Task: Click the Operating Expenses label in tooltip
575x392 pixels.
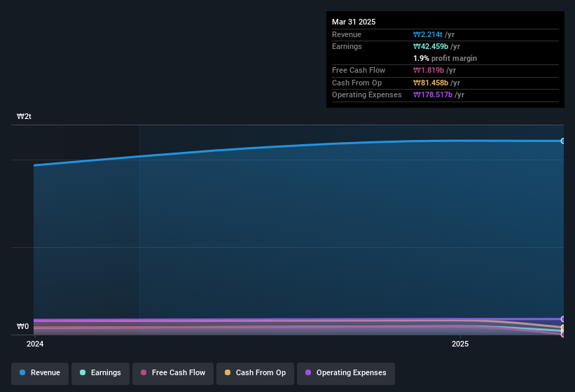Action: (x=367, y=95)
